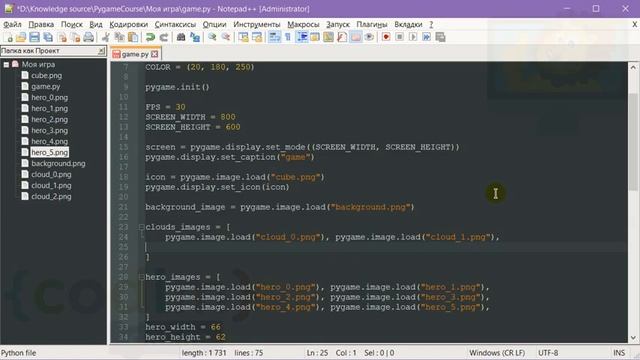Close current document toolbar icon
Image resolution: width=640 pixels, height=360 pixels.
pos(62,38)
